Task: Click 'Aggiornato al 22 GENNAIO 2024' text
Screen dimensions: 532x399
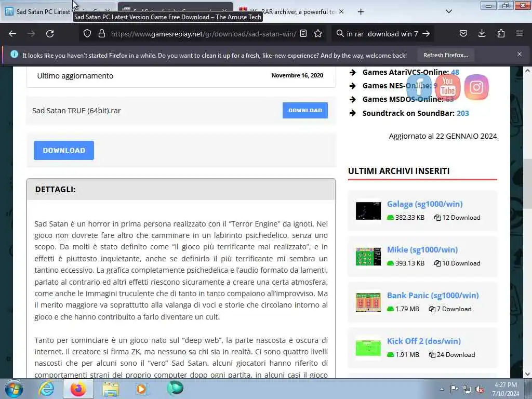Action: pos(443,136)
